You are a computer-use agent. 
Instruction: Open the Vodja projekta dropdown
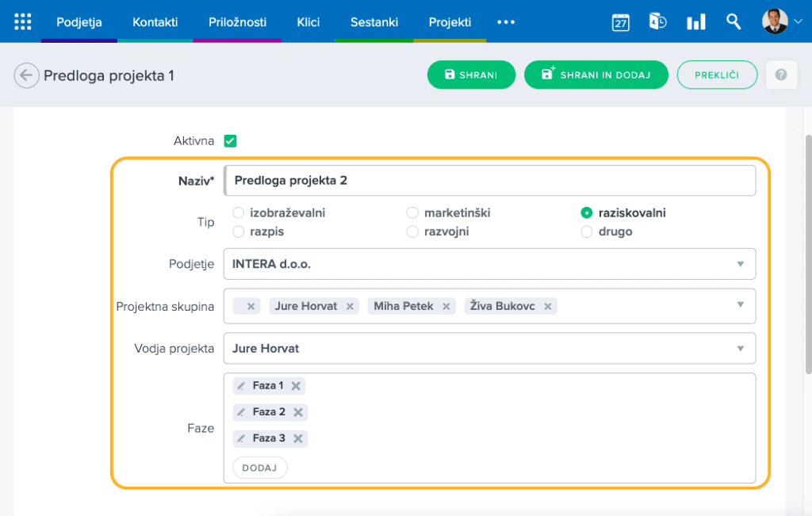point(740,348)
